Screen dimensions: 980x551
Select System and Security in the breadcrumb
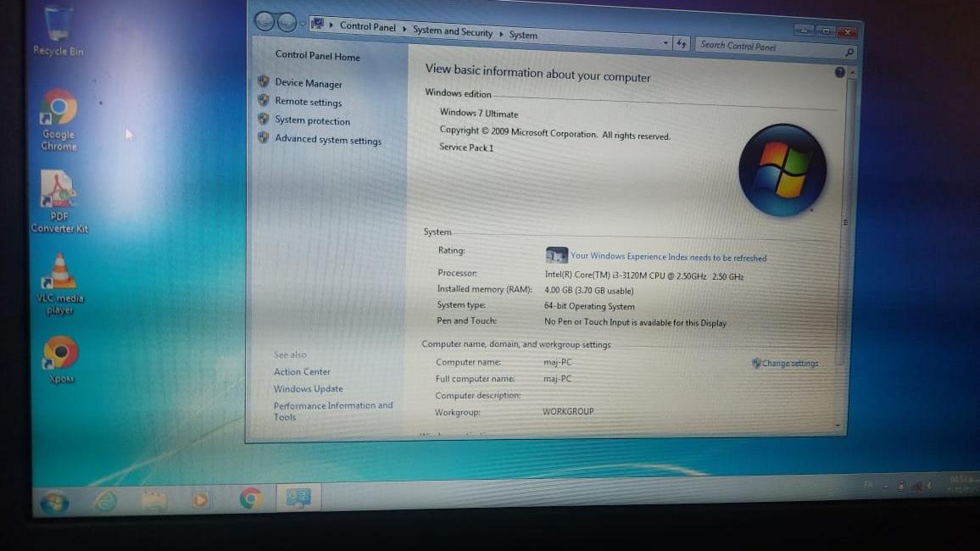point(452,31)
